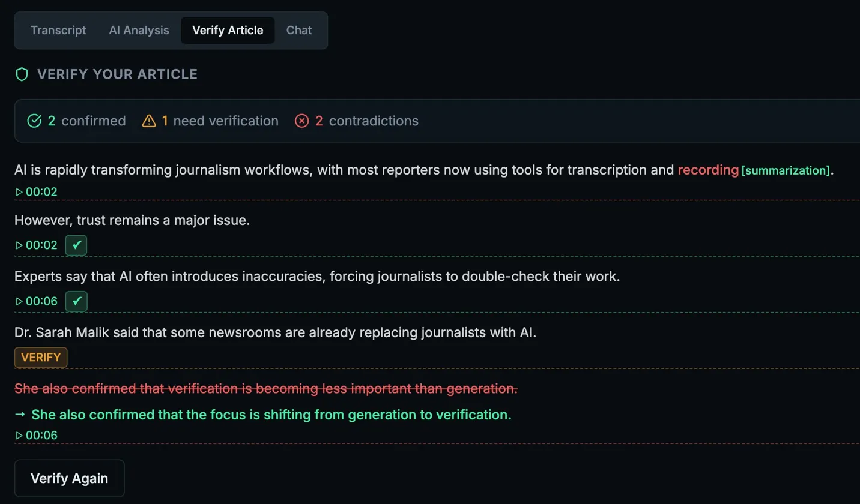Switch to the Transcript tab
This screenshot has height=504, width=860.
pyautogui.click(x=58, y=30)
